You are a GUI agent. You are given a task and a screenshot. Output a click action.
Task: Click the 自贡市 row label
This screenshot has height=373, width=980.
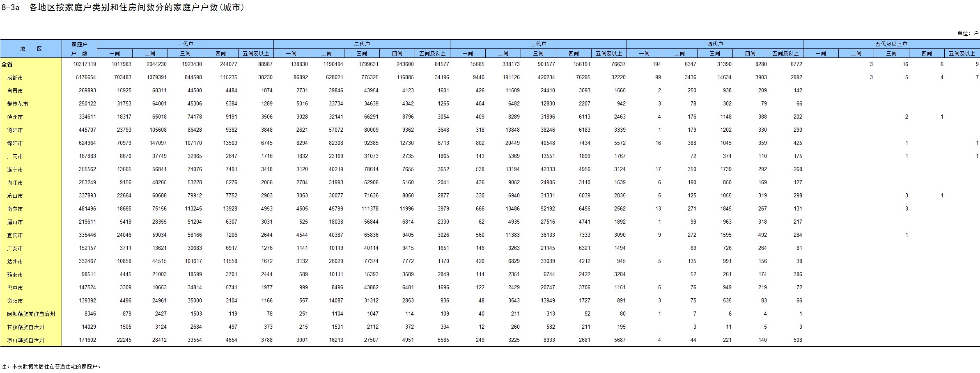pyautogui.click(x=15, y=91)
